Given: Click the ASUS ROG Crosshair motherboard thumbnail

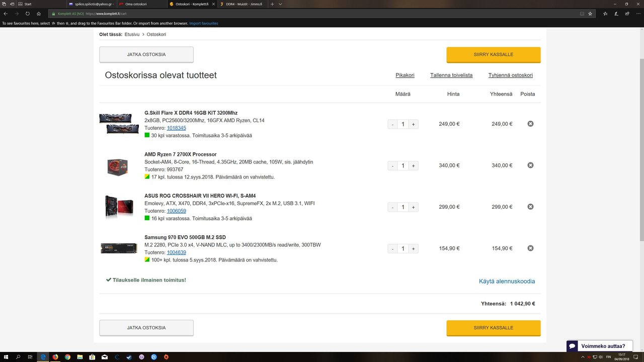Looking at the screenshot, I should click(x=119, y=207).
